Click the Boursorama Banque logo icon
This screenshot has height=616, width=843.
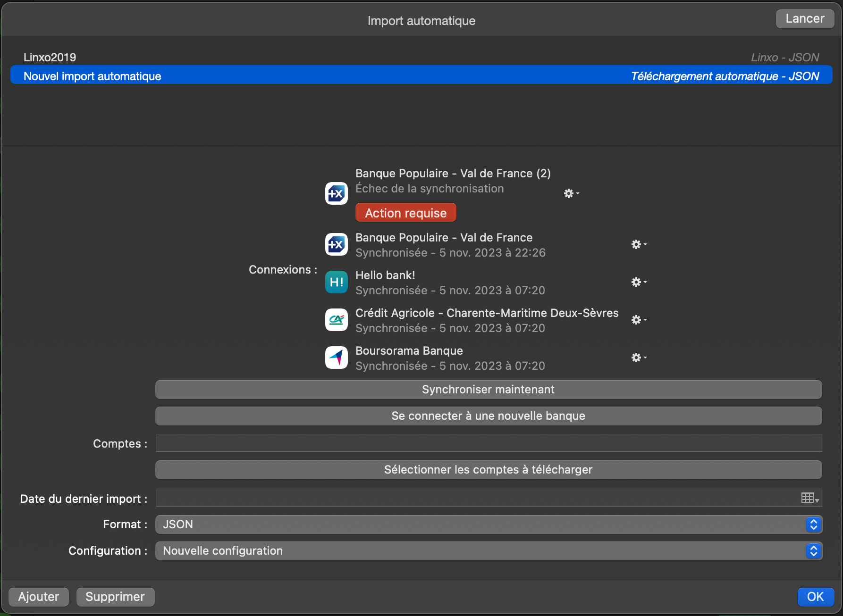click(x=336, y=358)
